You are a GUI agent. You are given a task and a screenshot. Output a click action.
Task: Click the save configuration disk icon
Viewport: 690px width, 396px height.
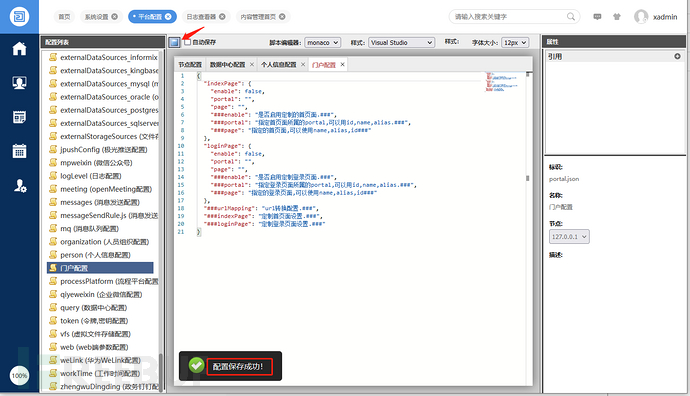pos(174,42)
